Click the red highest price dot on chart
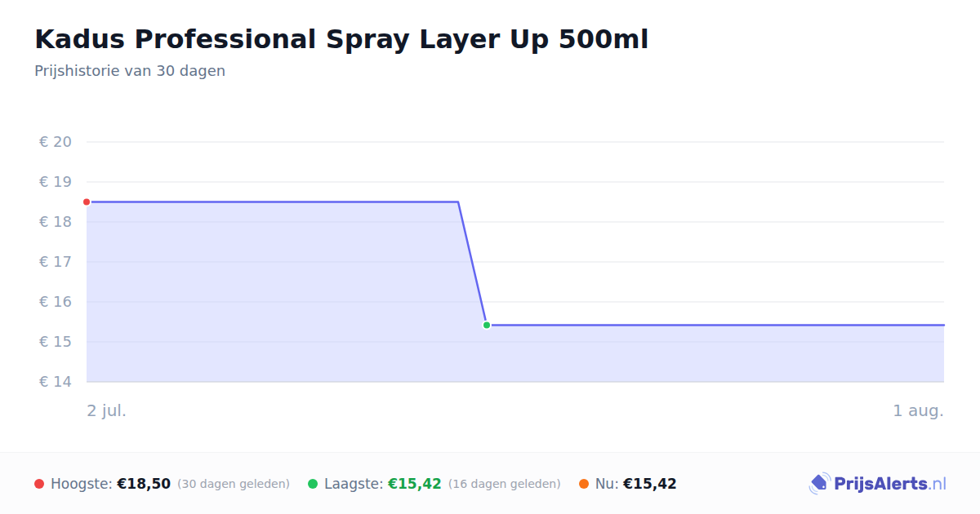This screenshot has height=514, width=980. pos(87,202)
